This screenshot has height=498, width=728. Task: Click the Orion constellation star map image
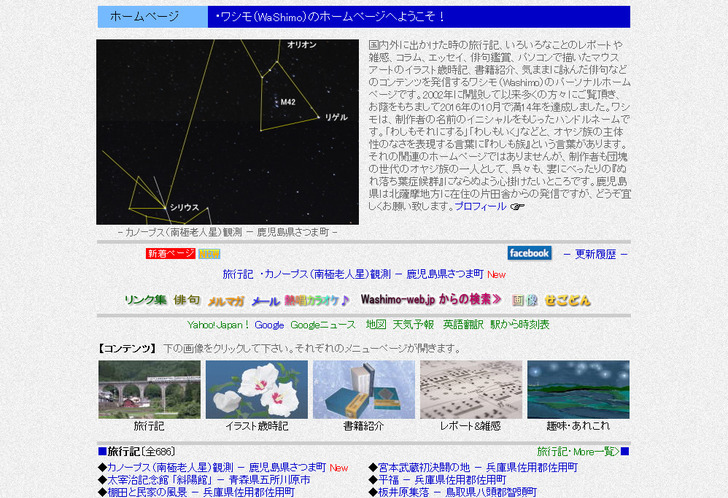(227, 132)
